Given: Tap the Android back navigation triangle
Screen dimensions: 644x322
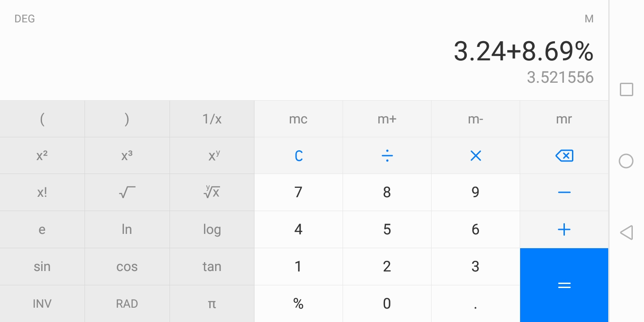Looking at the screenshot, I should point(626,233).
